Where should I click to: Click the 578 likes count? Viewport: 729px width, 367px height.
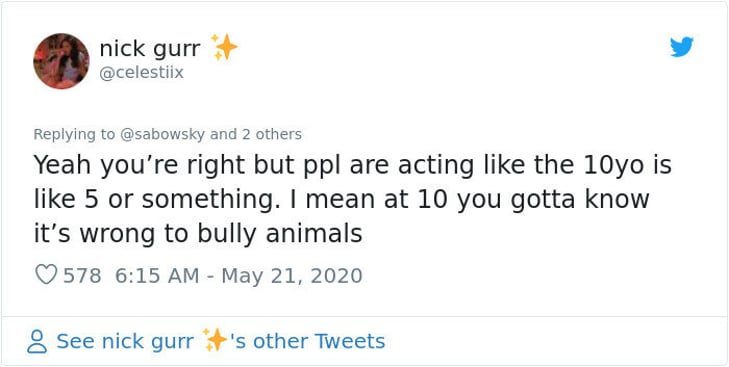click(x=82, y=275)
